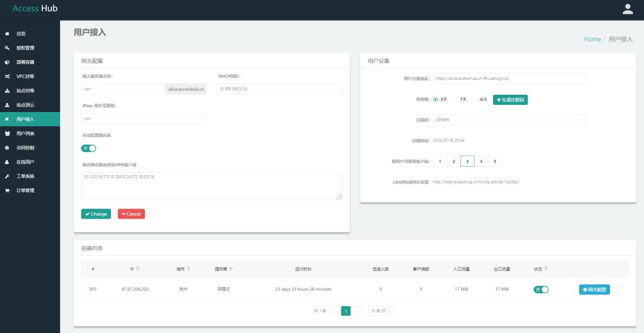Image resolution: width=644 pixels, height=333 pixels.
Task: Click the red Cancel button
Action: 131,214
